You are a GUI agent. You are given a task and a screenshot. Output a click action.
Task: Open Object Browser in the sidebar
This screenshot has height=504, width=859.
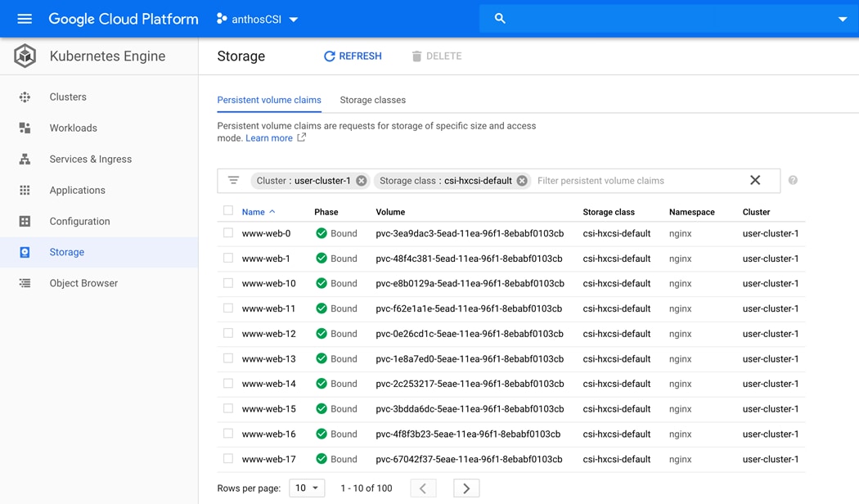83,283
